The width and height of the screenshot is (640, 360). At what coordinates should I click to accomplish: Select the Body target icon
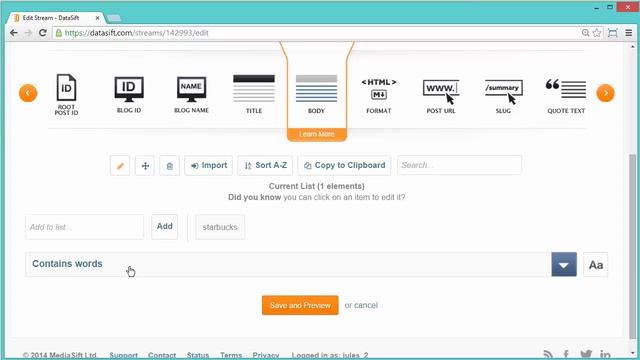[x=316, y=93]
